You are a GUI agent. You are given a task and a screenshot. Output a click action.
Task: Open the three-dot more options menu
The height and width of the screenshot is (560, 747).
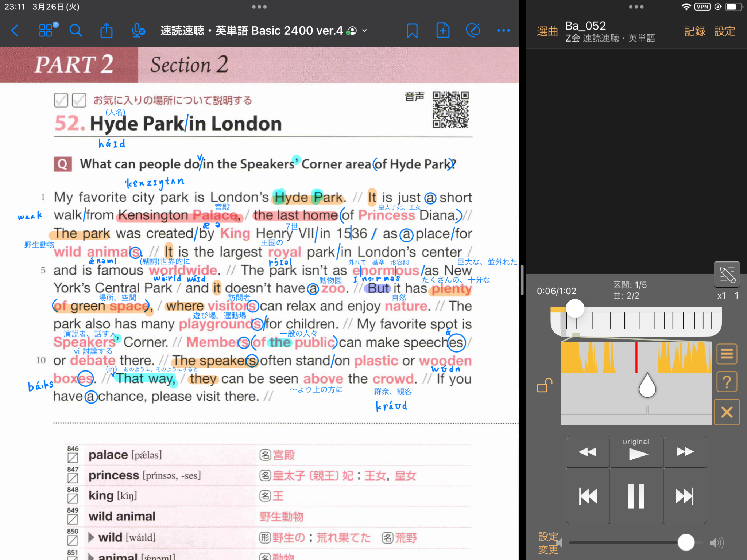[x=503, y=31]
